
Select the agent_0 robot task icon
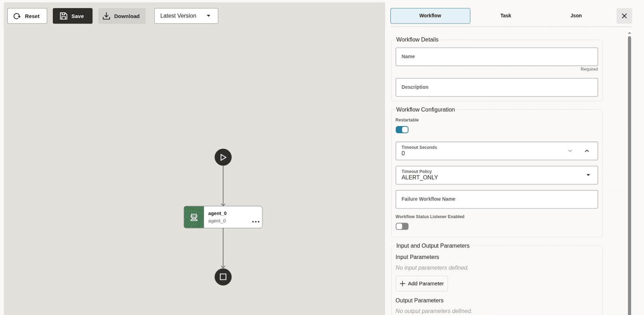coord(194,217)
